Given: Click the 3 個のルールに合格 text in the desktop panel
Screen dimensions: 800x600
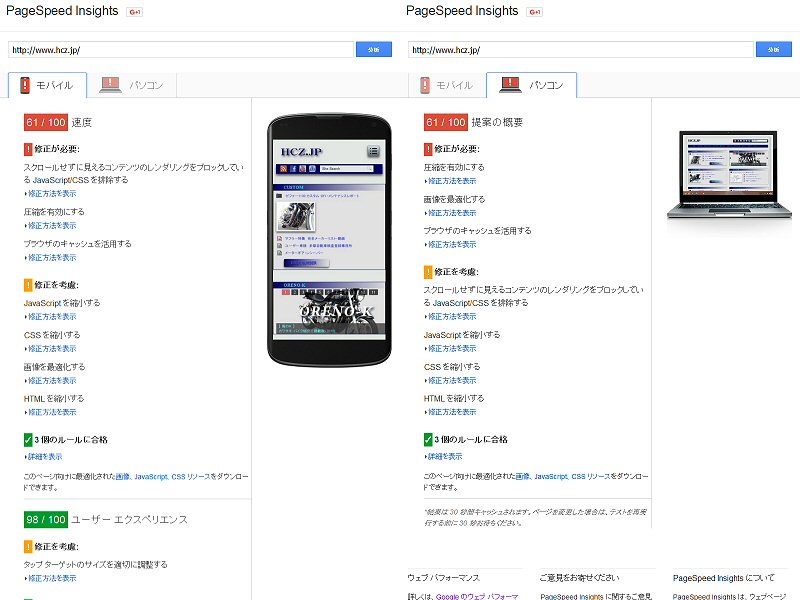Looking at the screenshot, I should tap(471, 440).
